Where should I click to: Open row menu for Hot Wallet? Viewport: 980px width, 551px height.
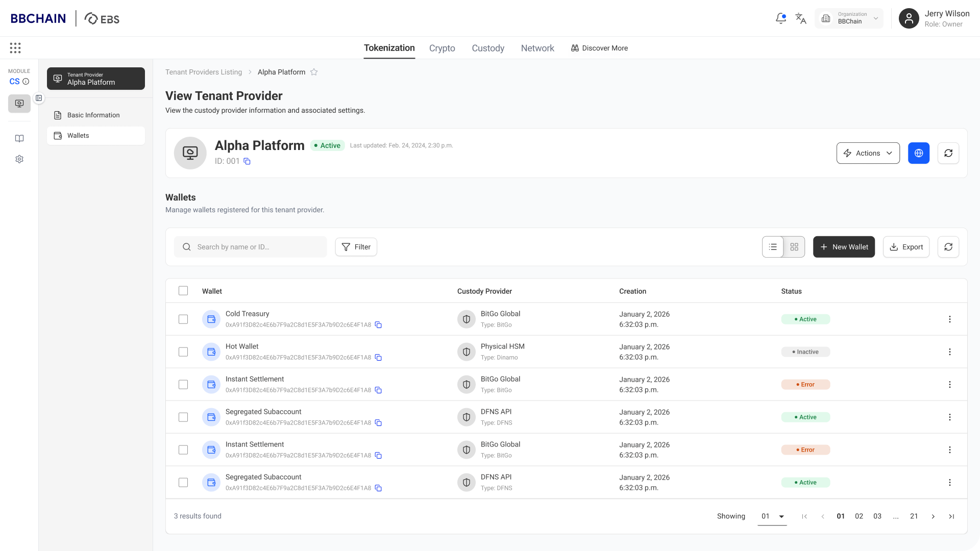949,352
